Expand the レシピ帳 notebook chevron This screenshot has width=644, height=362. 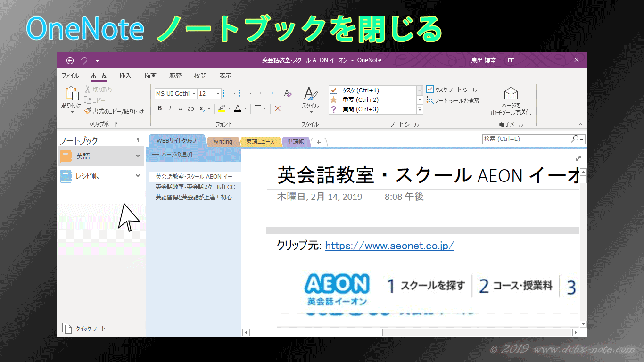click(138, 176)
